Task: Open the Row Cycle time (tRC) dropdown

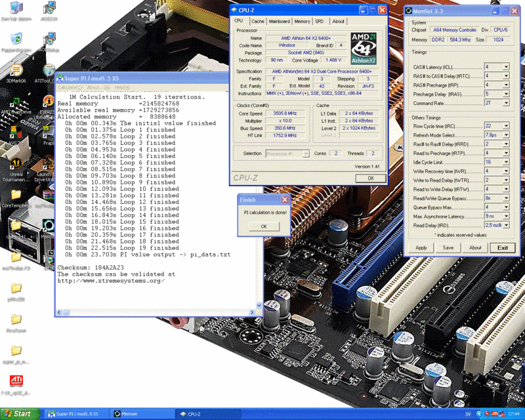Action: pos(506,126)
